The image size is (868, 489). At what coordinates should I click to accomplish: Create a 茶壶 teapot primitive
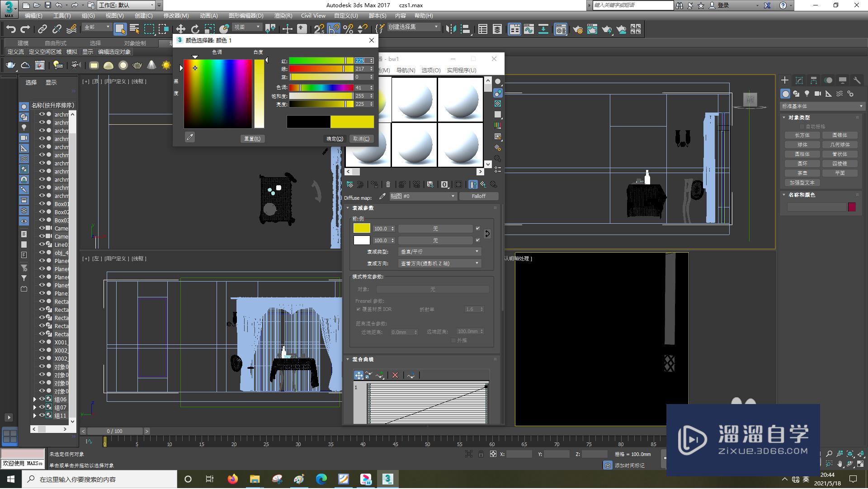(x=802, y=173)
